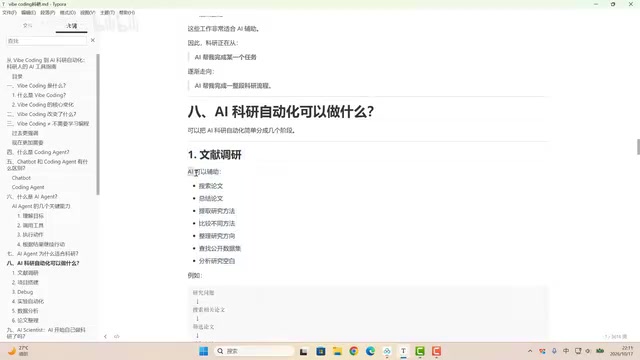The height and width of the screenshot is (360, 640).
Task: Go to outline heading 九、AI Scientist
Action: pos(46,333)
